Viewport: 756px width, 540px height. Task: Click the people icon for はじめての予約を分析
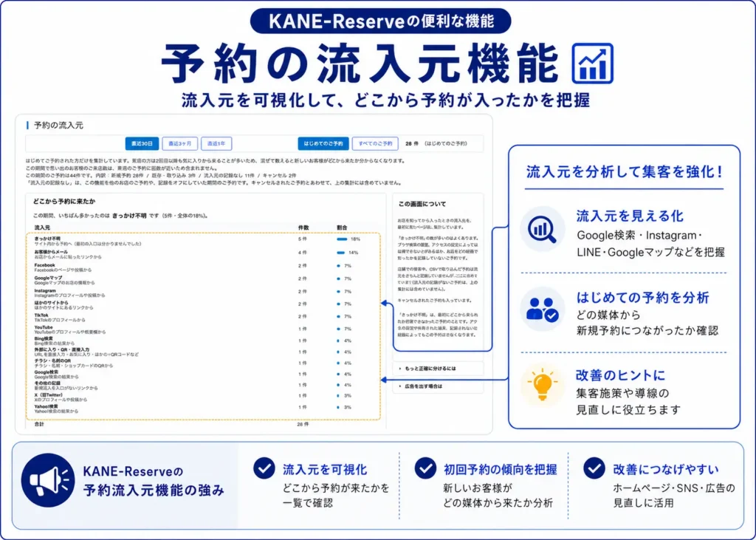pyautogui.click(x=543, y=309)
